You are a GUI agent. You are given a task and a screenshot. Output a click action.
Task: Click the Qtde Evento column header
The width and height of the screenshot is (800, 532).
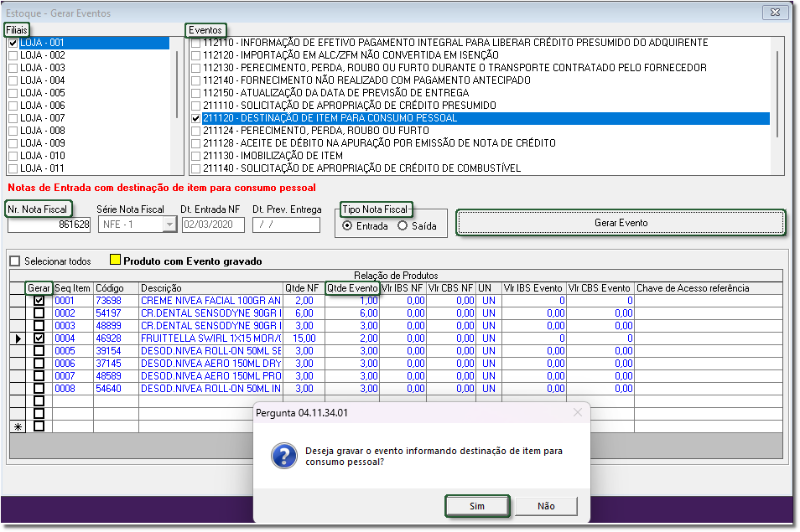[x=352, y=288]
